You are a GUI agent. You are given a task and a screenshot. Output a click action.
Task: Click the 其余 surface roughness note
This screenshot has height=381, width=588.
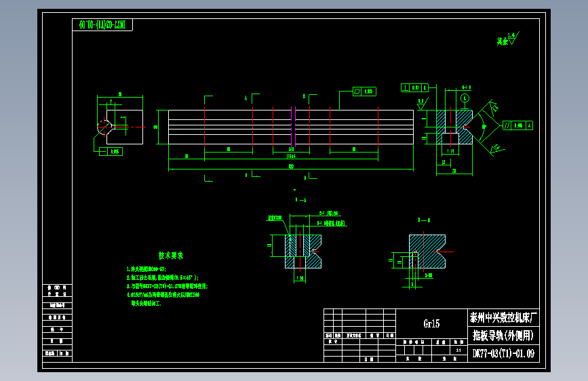[508, 39]
